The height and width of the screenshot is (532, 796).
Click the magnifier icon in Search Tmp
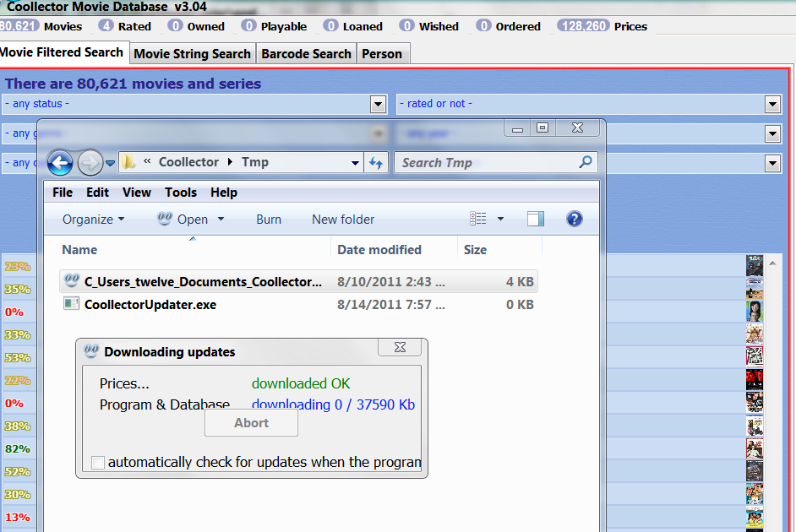586,162
